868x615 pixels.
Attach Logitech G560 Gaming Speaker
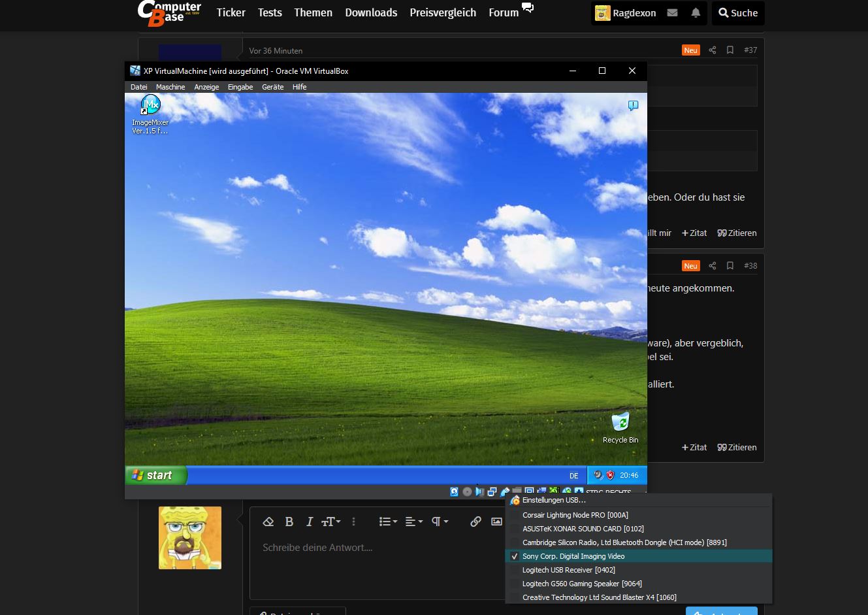(x=639, y=584)
